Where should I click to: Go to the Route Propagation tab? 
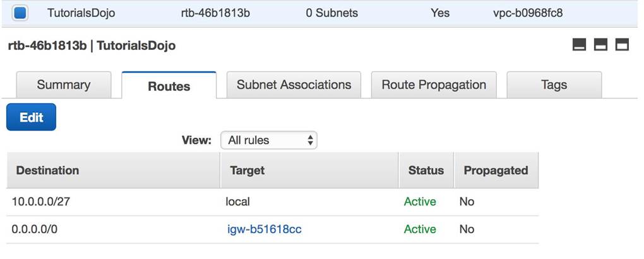click(x=434, y=85)
